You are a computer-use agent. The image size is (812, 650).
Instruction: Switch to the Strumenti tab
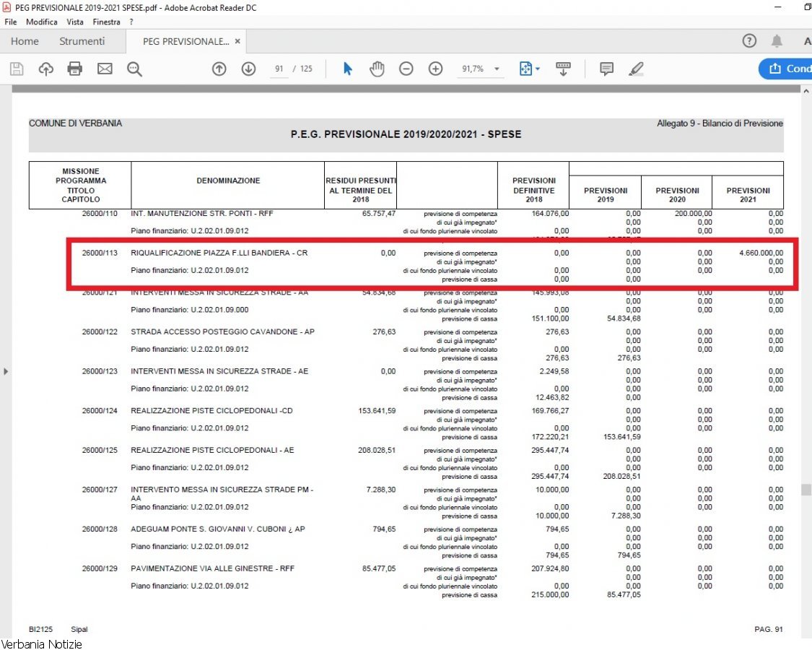coord(82,41)
